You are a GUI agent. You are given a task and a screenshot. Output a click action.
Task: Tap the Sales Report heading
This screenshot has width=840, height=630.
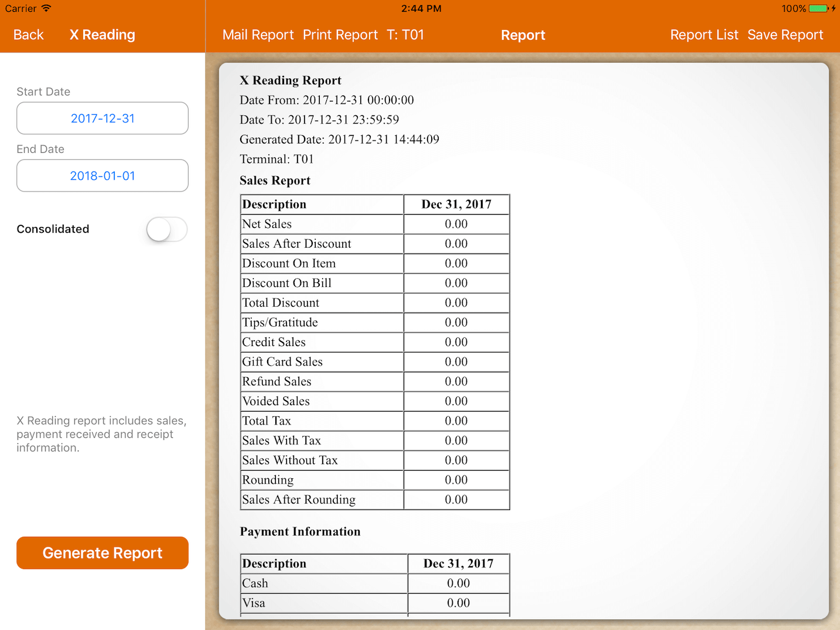point(275,181)
